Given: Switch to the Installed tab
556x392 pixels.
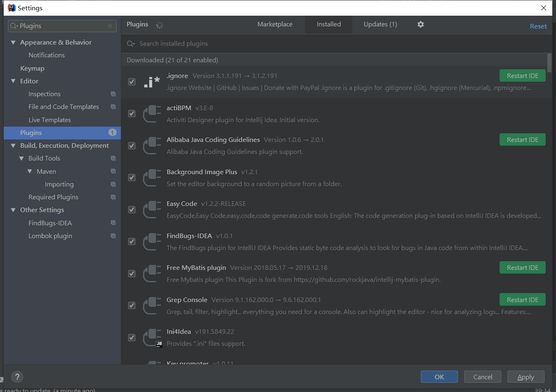Looking at the screenshot, I should click(x=329, y=24).
